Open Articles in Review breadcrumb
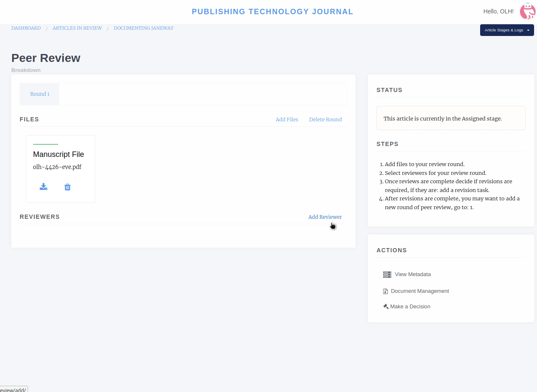The height and width of the screenshot is (392, 537). [x=77, y=28]
